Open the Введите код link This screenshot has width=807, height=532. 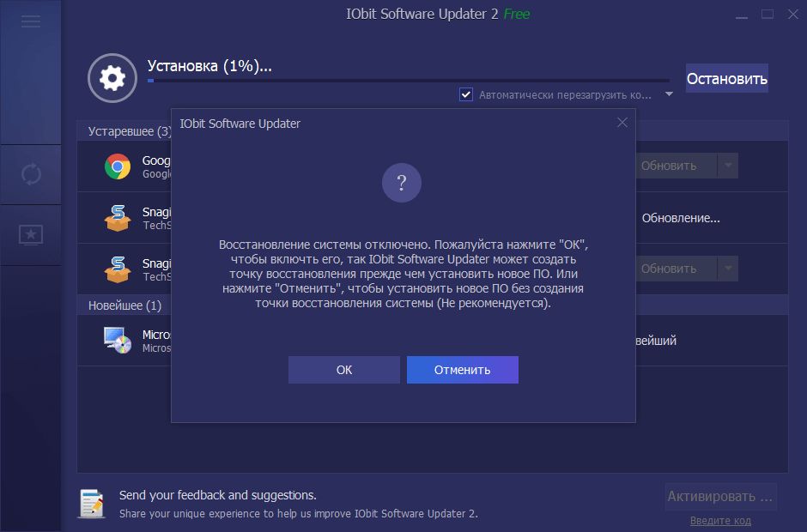[x=720, y=521]
